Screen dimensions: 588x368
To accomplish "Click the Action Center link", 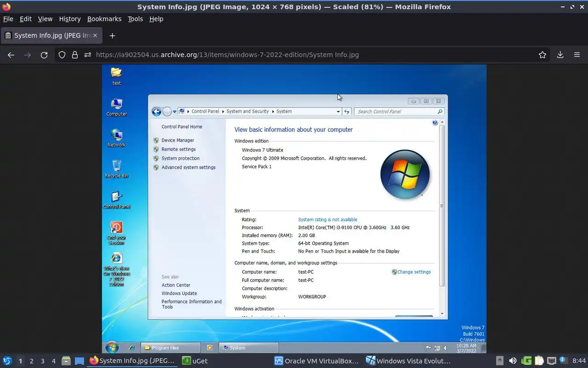I will click(x=176, y=285).
